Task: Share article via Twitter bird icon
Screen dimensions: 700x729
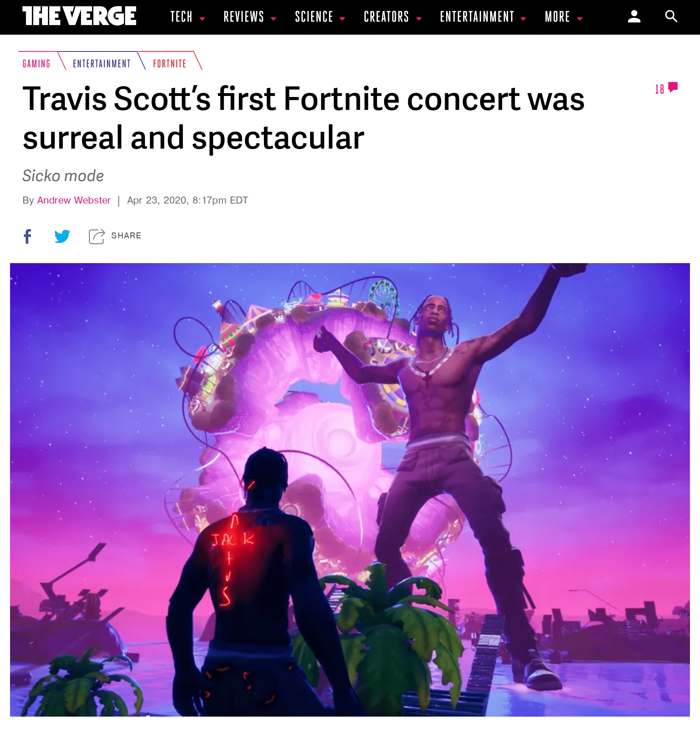Action: click(62, 236)
